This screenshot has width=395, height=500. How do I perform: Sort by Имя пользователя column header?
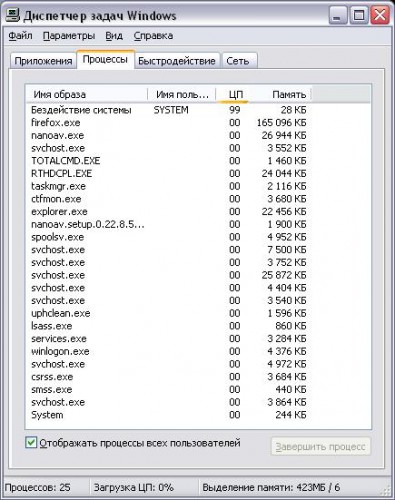(182, 94)
